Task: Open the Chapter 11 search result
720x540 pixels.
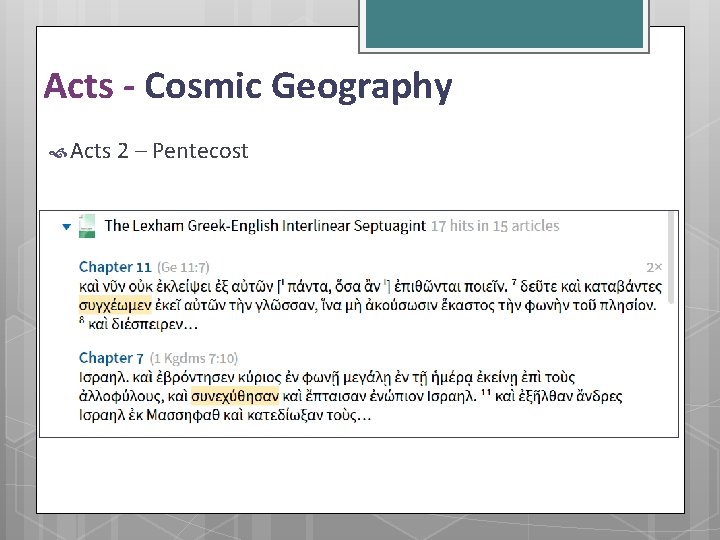Action: coord(115,267)
